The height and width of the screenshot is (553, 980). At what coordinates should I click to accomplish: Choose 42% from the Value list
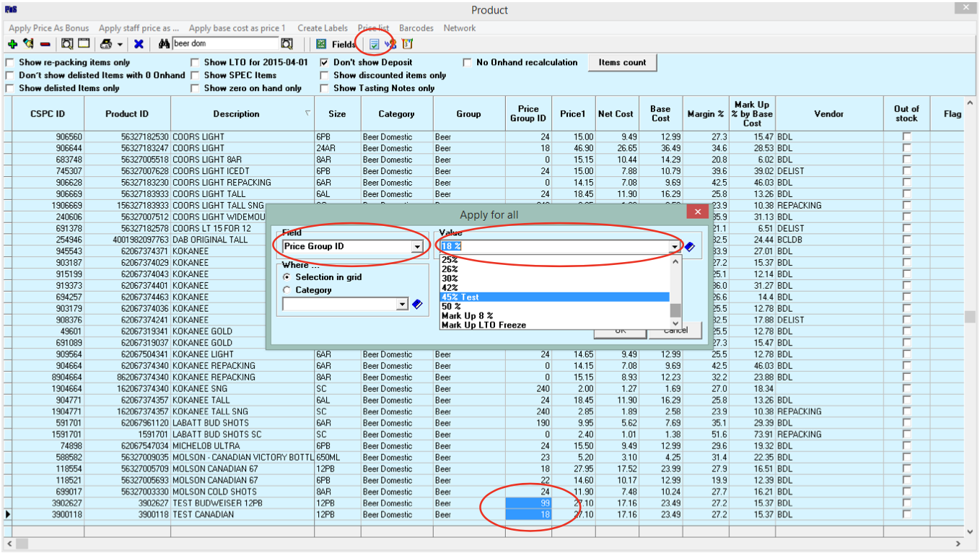click(555, 288)
